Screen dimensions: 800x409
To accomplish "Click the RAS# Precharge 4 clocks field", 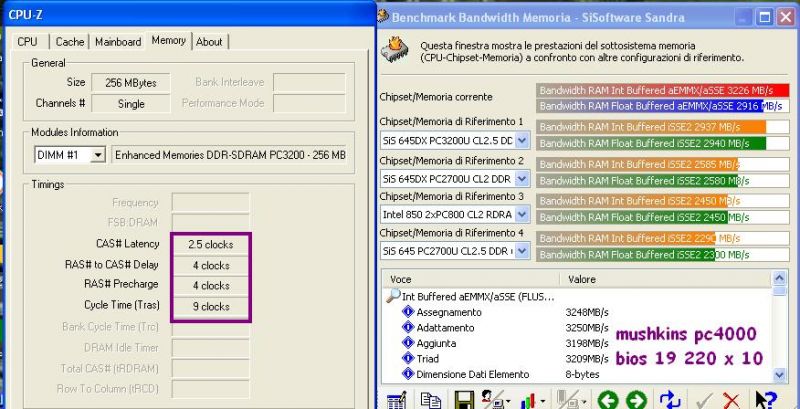I will [210, 286].
